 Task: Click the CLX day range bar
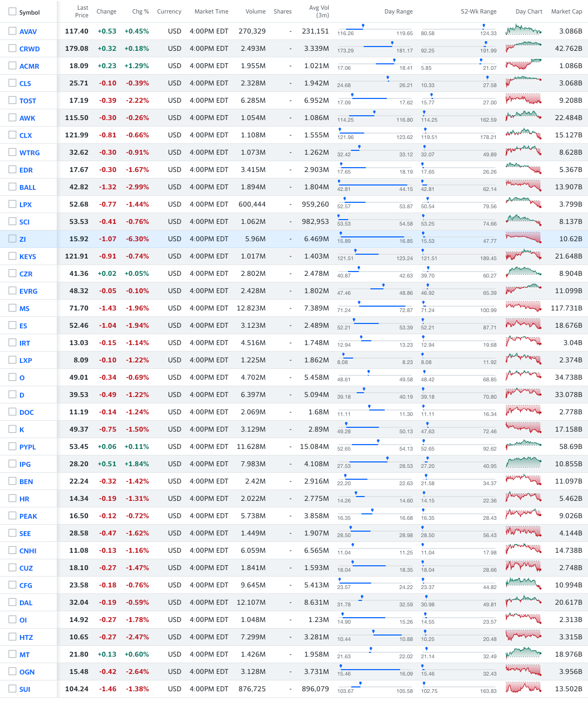point(375,133)
